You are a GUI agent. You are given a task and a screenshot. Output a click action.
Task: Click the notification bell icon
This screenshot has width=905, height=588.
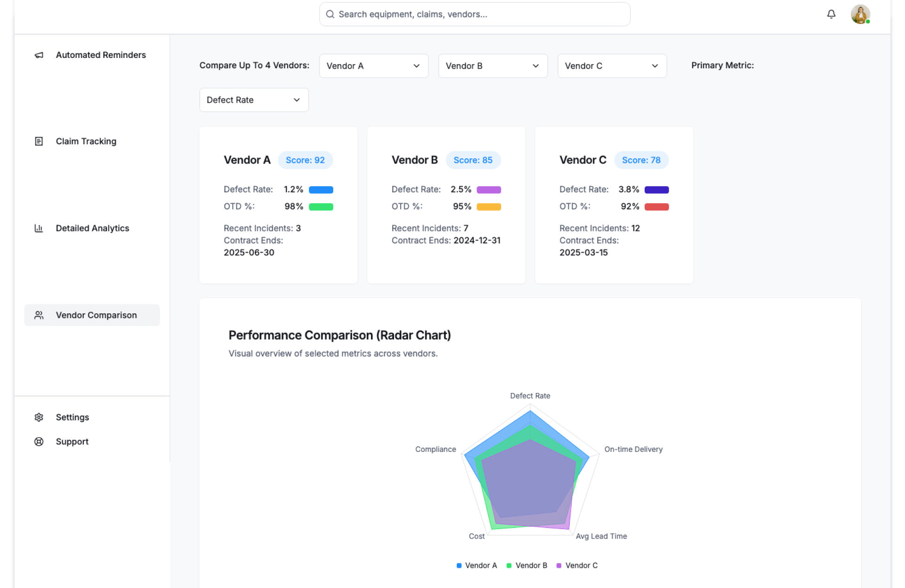[831, 14]
